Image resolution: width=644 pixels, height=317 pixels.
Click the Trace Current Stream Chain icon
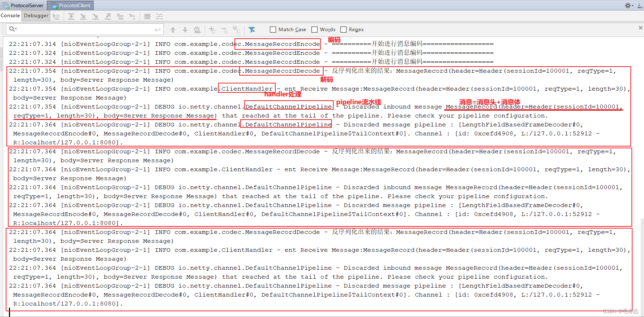click(x=159, y=16)
